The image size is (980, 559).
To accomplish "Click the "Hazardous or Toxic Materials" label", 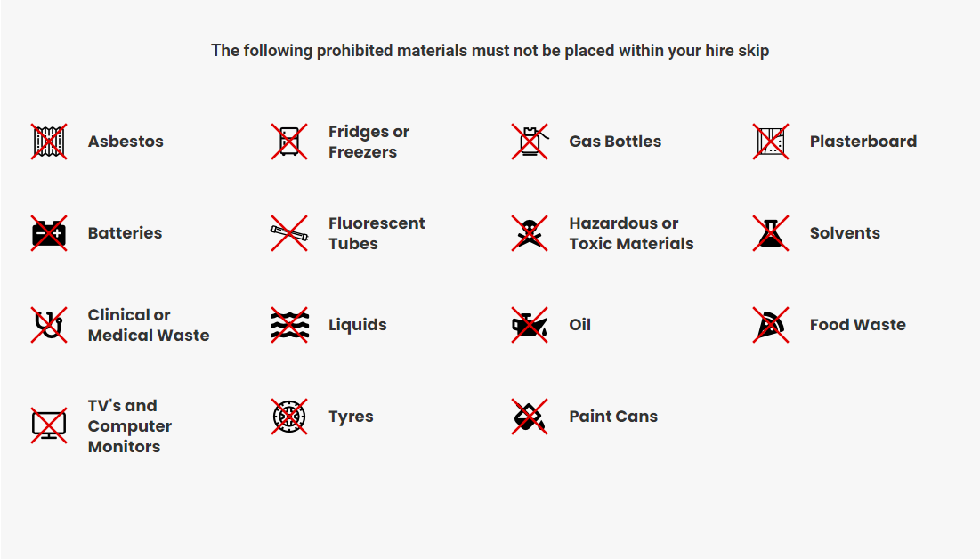I will click(631, 233).
